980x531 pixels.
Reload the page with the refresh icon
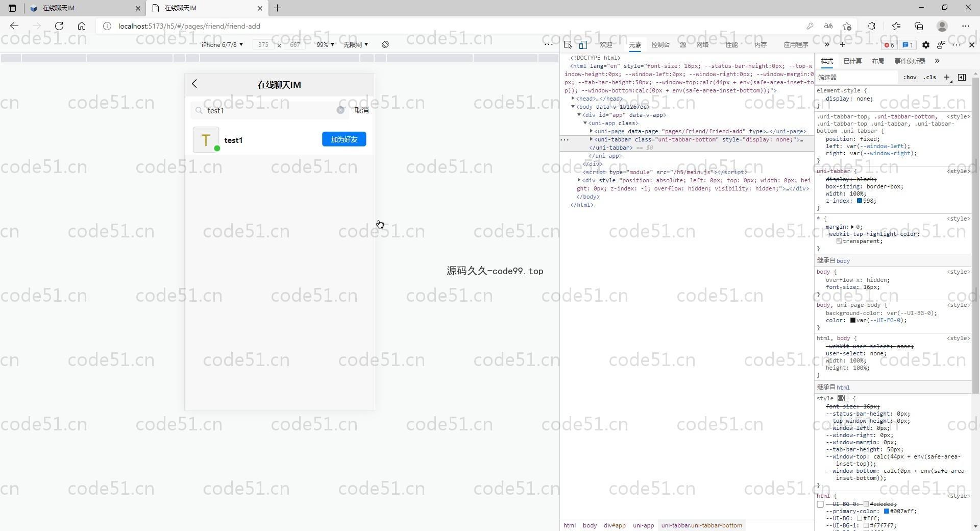[59, 26]
